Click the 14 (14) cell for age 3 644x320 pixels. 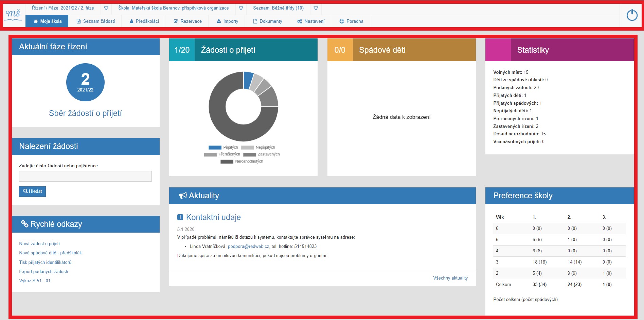point(574,262)
